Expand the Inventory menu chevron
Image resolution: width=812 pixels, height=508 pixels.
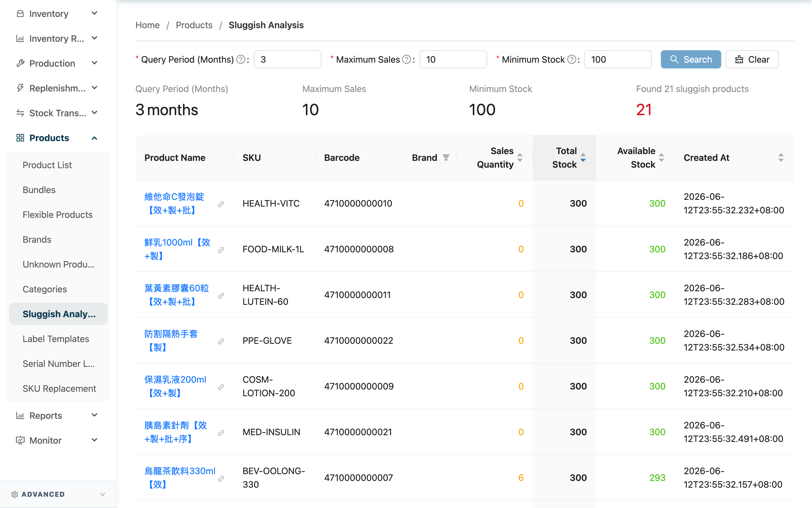(x=95, y=14)
